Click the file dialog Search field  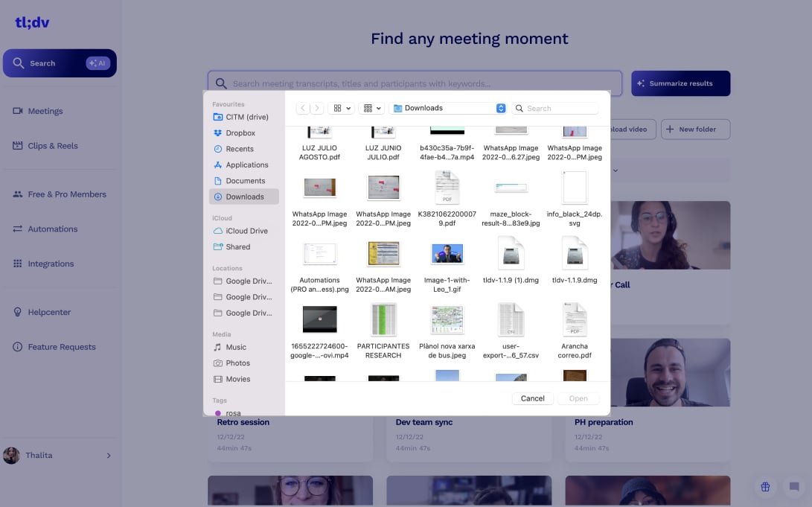pos(555,108)
